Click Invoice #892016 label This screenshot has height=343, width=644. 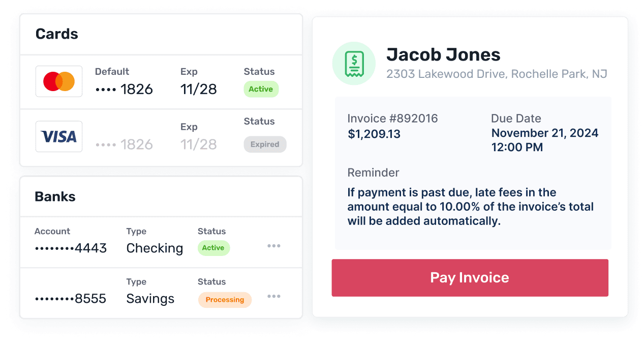click(x=392, y=119)
